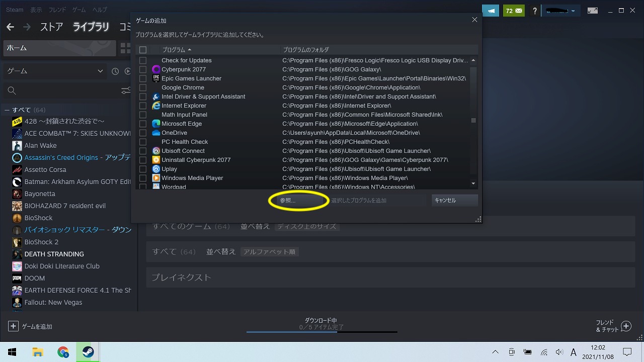Click the ホーム library button
Viewport: 644px width, 362px height.
pyautogui.click(x=59, y=48)
